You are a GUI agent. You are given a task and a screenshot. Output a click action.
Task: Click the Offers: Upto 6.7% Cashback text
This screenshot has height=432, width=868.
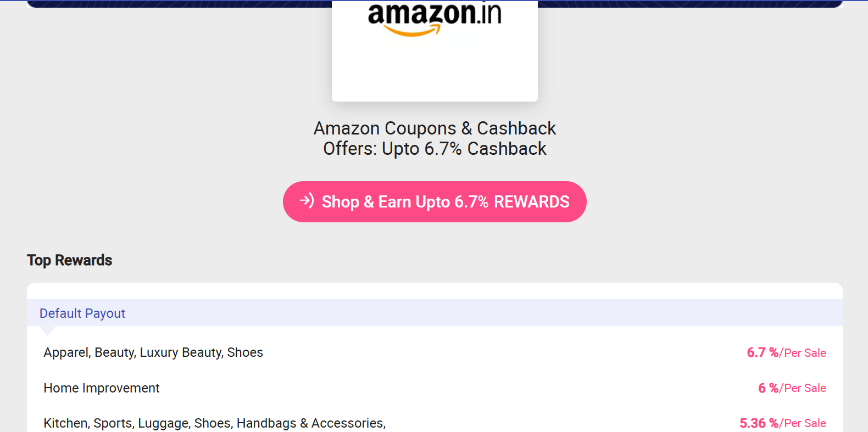(435, 149)
